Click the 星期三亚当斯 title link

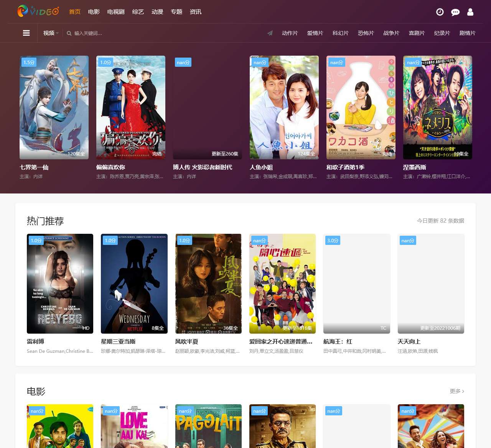(118, 342)
